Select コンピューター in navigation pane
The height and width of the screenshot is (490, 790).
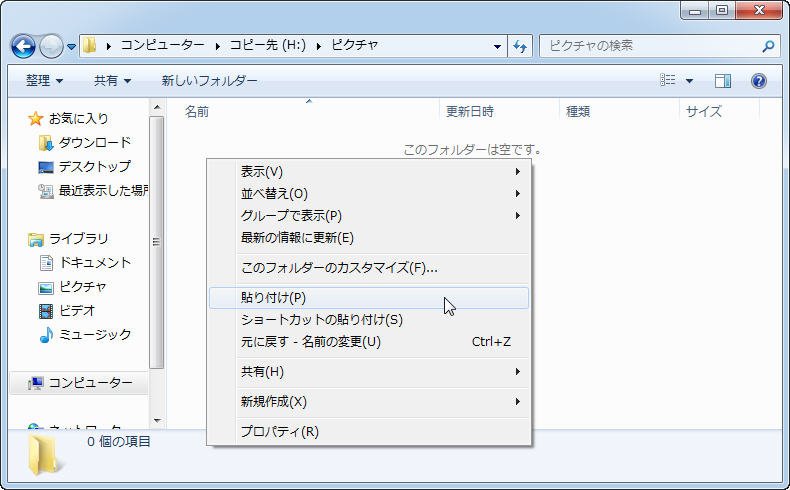[91, 383]
